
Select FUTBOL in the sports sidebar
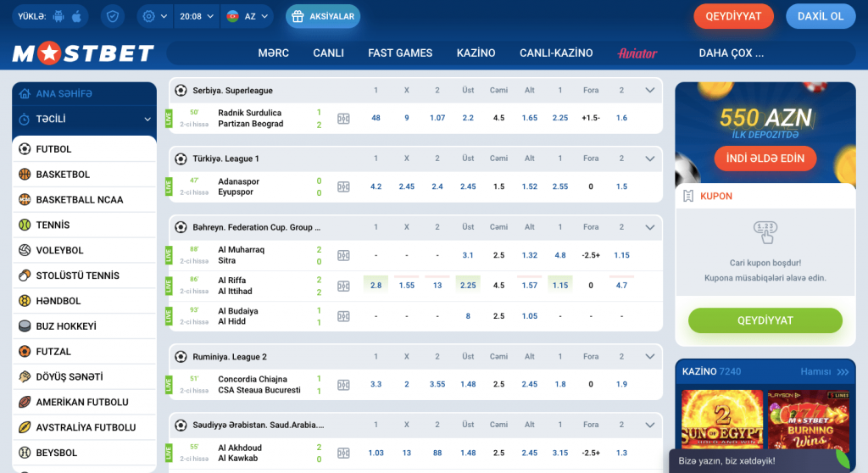[x=84, y=149]
